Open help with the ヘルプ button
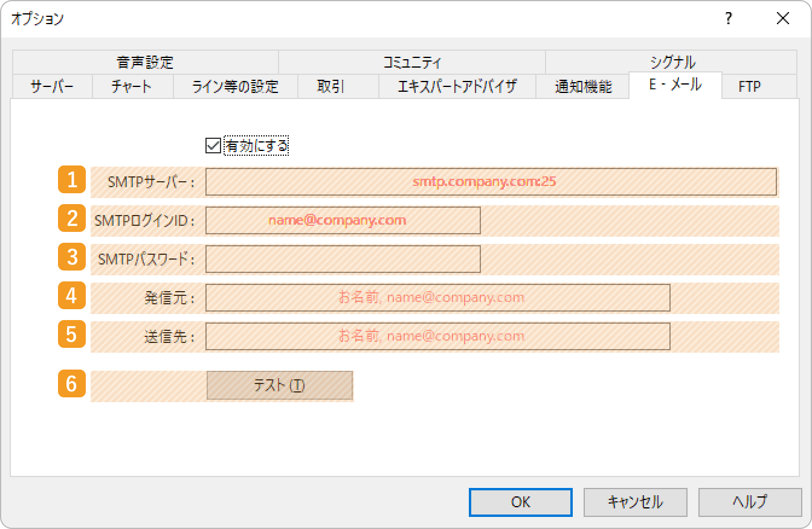The image size is (812, 529). coord(750,502)
